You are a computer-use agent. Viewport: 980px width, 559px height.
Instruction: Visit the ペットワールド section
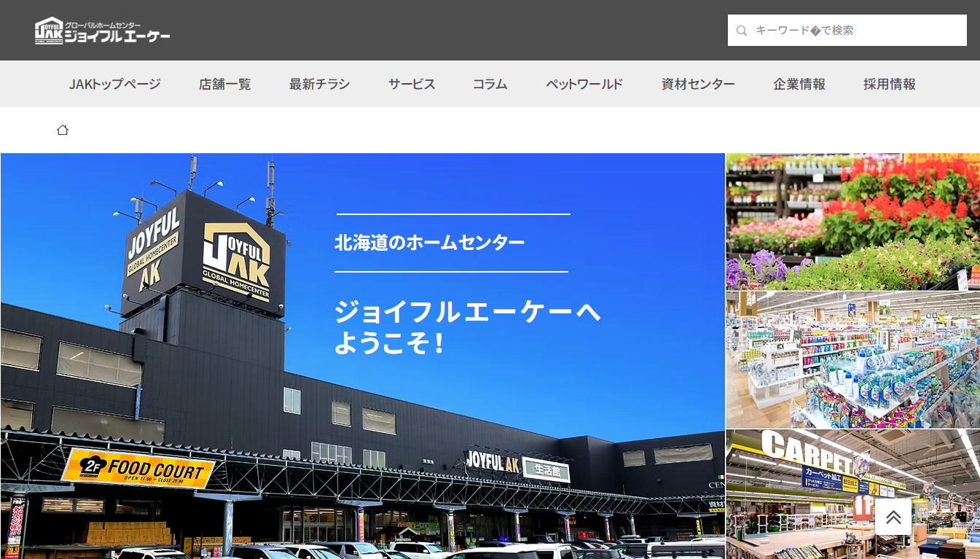pos(584,84)
